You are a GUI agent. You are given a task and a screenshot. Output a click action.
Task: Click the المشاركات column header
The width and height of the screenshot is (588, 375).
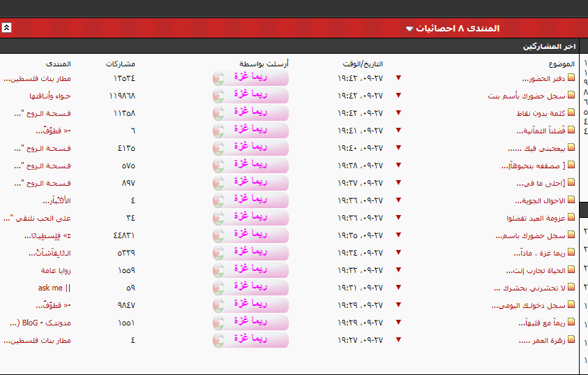coord(121,64)
